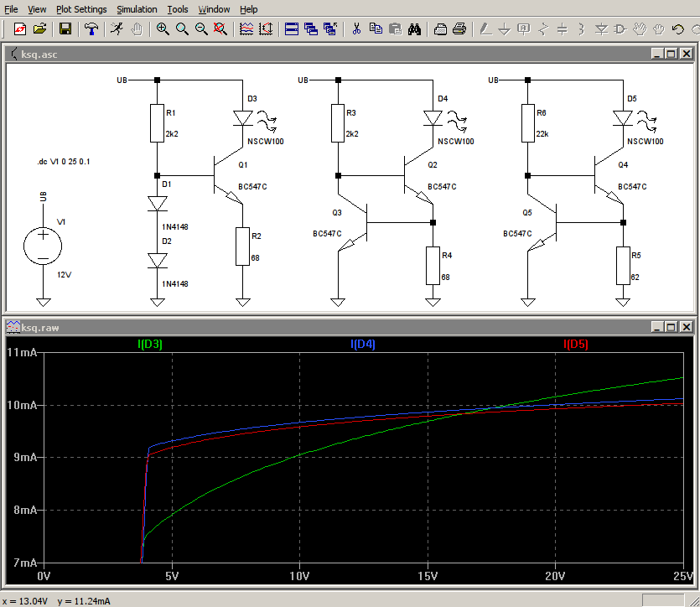Screen dimensions: 700x607
Task: Select the Draw Wire pencil tool
Action: coord(485,29)
